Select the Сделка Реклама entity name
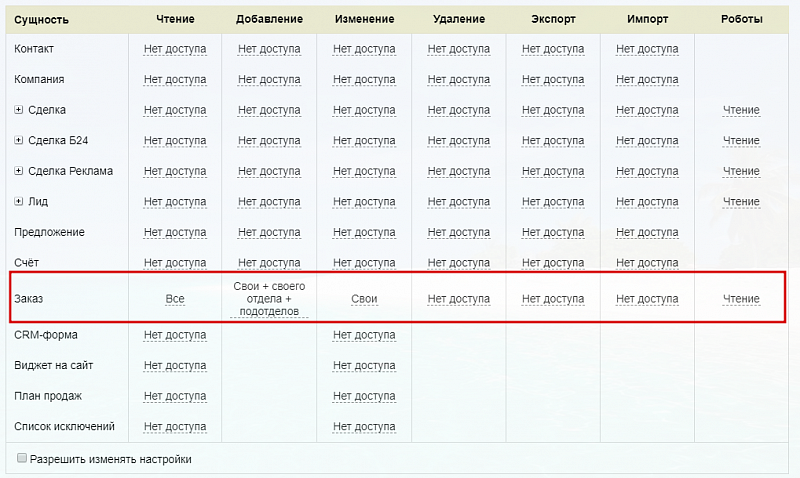Viewport: 800px width, 478px height. tap(70, 171)
